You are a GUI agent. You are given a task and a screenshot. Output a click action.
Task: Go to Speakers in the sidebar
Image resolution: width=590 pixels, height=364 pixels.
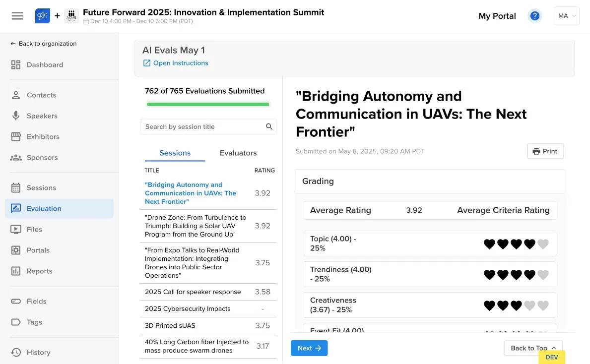tap(42, 116)
